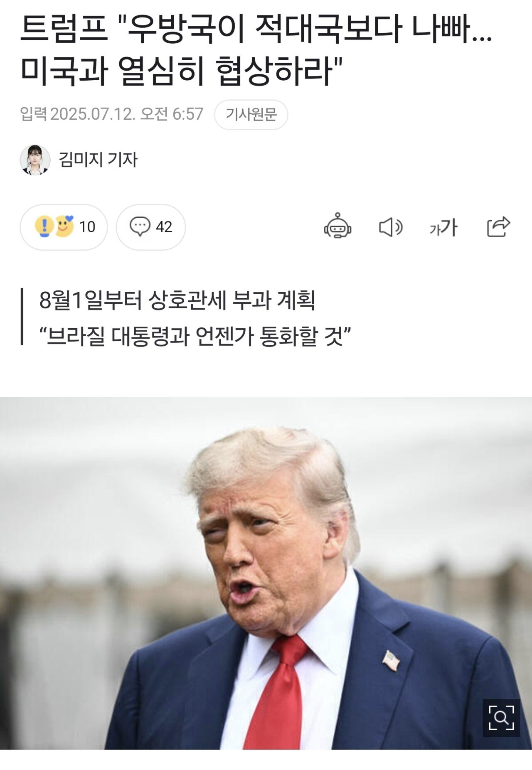
Task: Tap the magnifier zoom icon on photo
Action: (501, 718)
